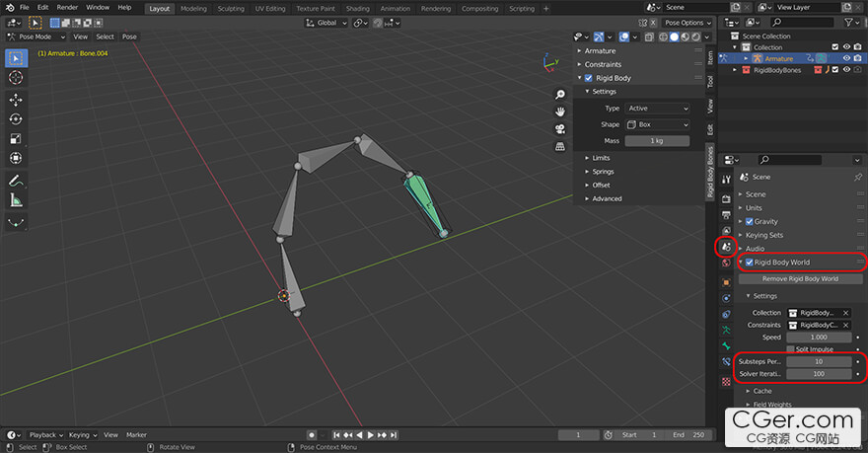Click the Speed value slider
Image resolution: width=868 pixels, height=453 pixels.
(819, 338)
